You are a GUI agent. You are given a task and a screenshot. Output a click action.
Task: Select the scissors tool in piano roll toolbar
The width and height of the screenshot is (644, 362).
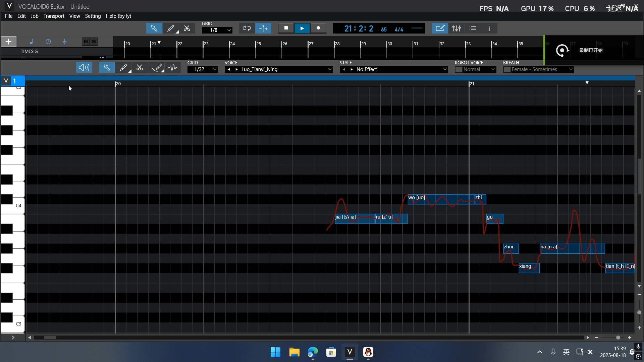point(140,68)
